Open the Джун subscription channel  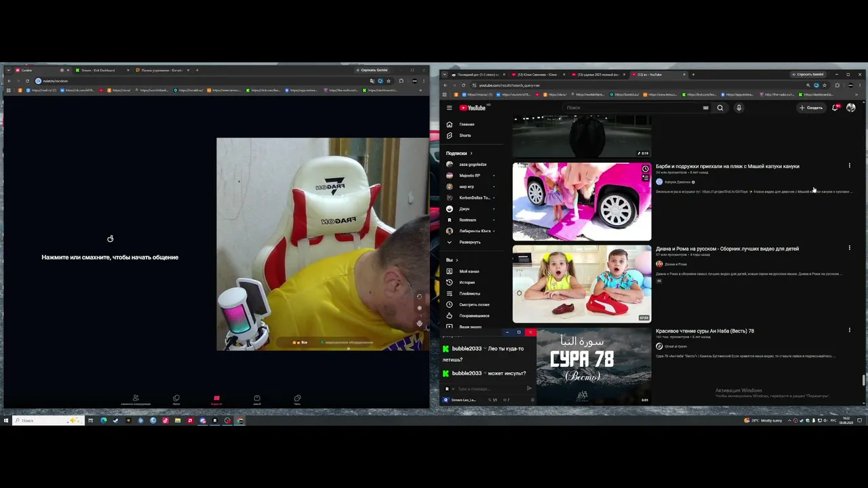point(471,209)
